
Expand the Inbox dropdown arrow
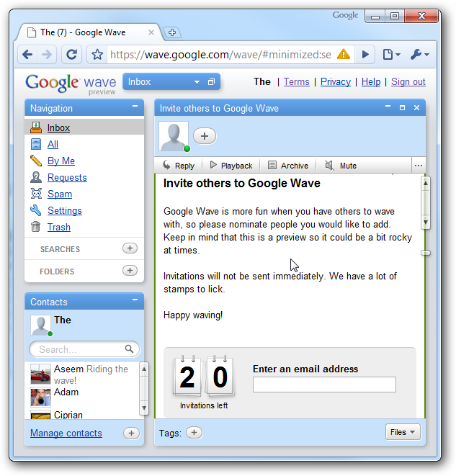point(197,82)
